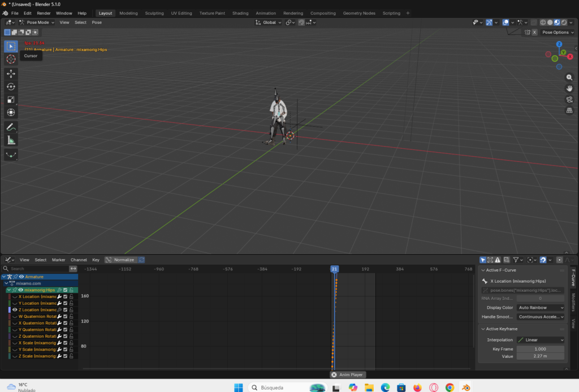This screenshot has width=579, height=392.
Task: Click the zoom magnifier viewport gizmo
Action: click(x=569, y=77)
